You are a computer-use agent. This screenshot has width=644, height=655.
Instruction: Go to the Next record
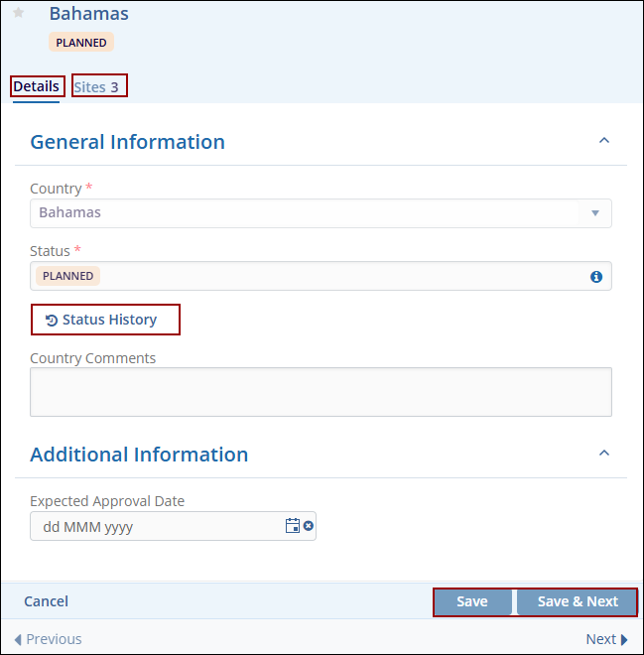tap(606, 639)
